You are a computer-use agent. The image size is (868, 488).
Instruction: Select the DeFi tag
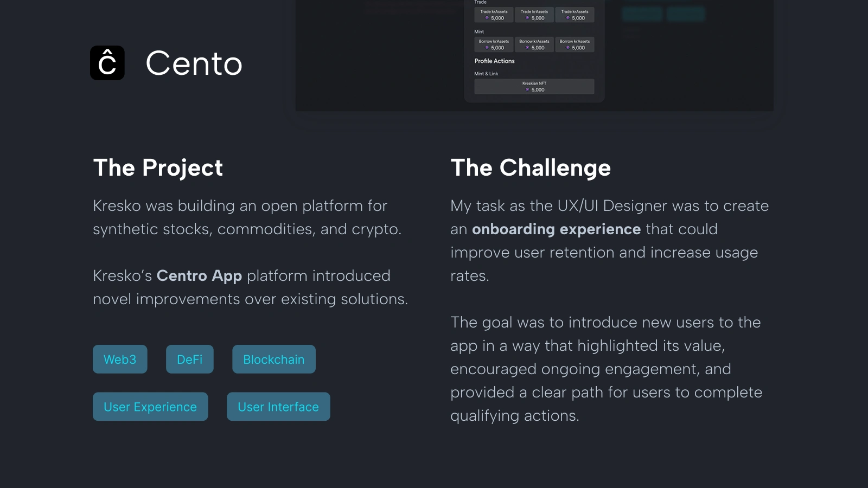[x=190, y=359]
